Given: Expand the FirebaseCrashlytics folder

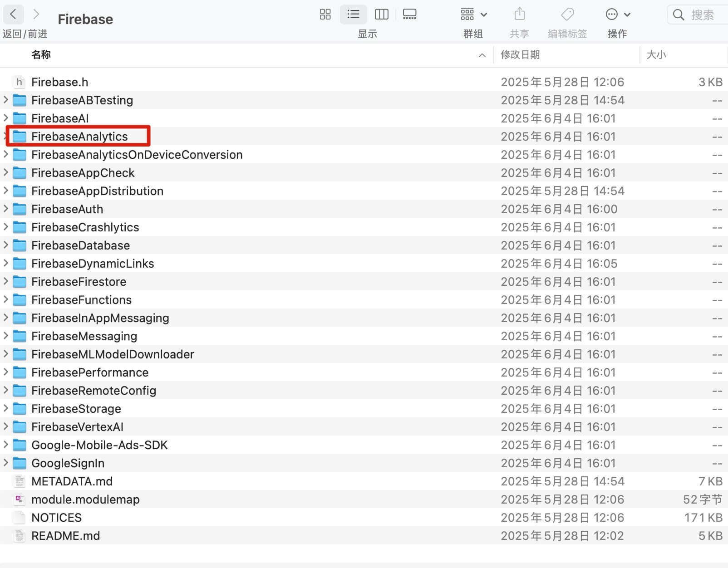Looking at the screenshot, I should (x=6, y=227).
